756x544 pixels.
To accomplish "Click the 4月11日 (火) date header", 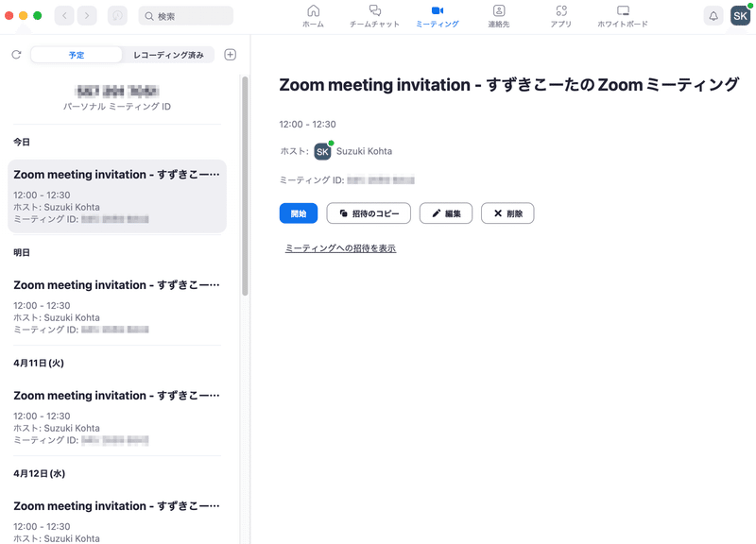I will click(39, 363).
